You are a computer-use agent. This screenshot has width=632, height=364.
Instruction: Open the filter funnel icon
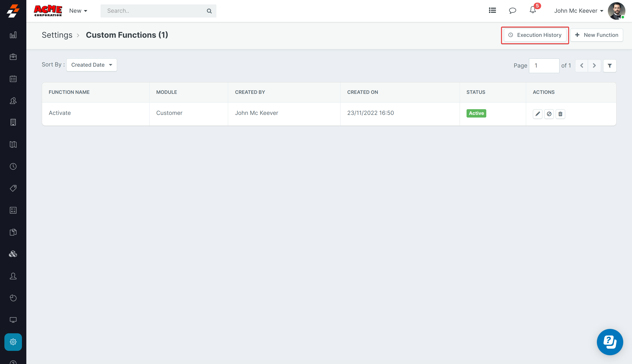(x=609, y=66)
